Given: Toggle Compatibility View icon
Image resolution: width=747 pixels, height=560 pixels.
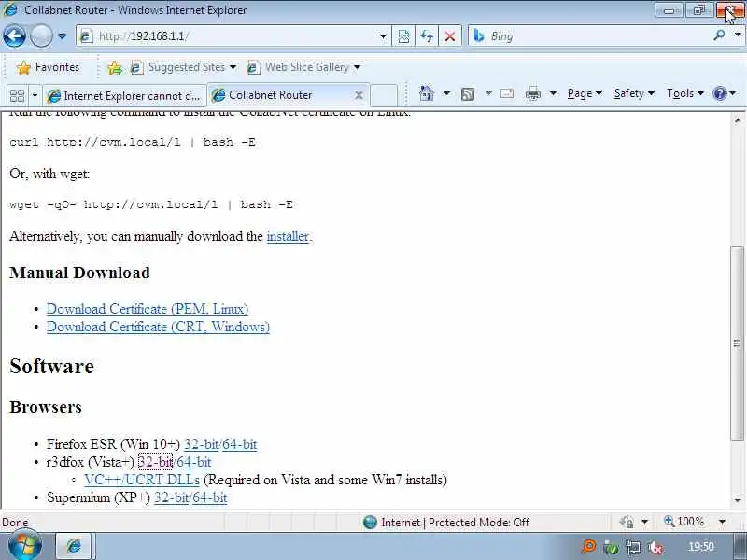Looking at the screenshot, I should coord(403,36).
